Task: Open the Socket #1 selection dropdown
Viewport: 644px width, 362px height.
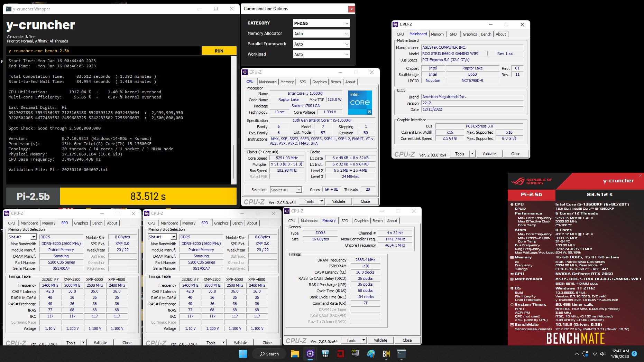Action: (x=286, y=190)
